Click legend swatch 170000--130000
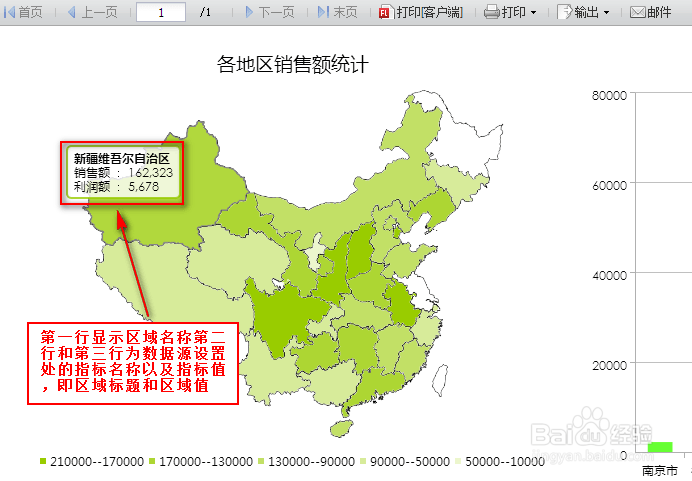The image size is (692, 481). (152, 461)
